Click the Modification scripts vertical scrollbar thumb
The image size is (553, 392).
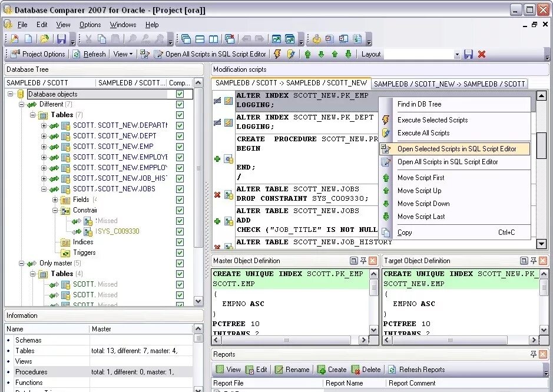click(541, 145)
